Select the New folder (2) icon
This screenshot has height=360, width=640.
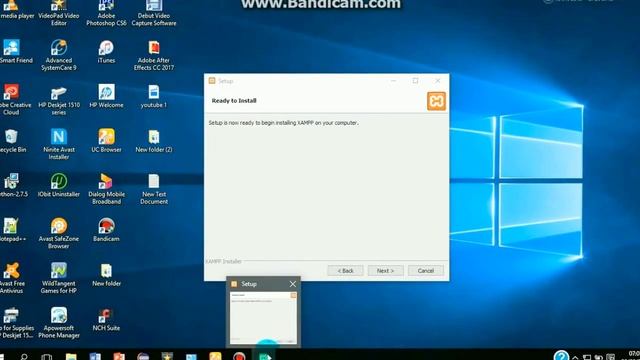coord(154,141)
